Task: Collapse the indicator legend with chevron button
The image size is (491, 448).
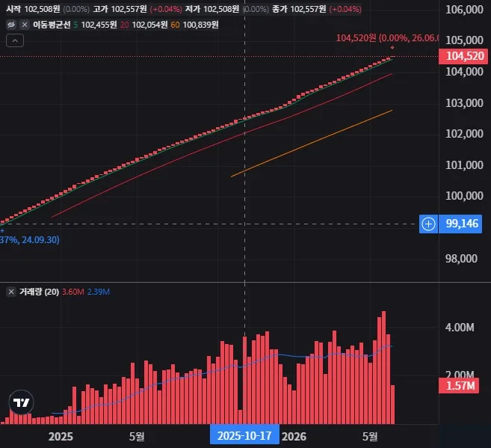Action: (x=15, y=40)
